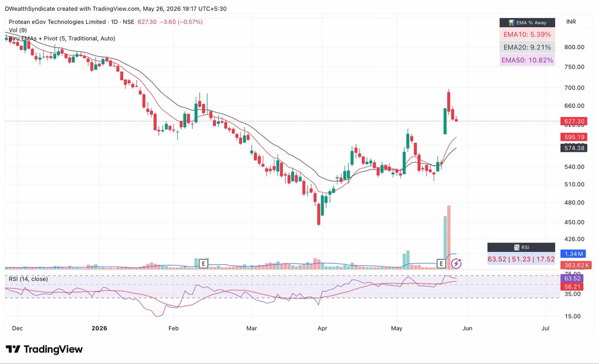Screen dimensions: 599x364
Task: Select the RSI (14, close) indicator legend
Action: click(x=28, y=279)
